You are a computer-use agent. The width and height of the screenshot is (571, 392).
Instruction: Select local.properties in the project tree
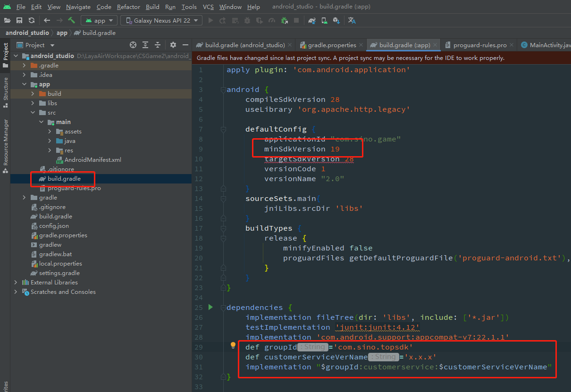tap(60, 263)
